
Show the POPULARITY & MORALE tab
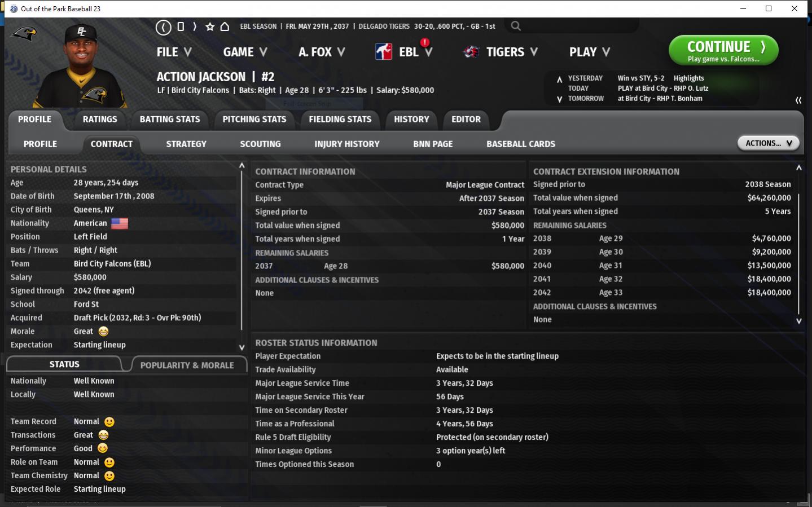(x=187, y=365)
